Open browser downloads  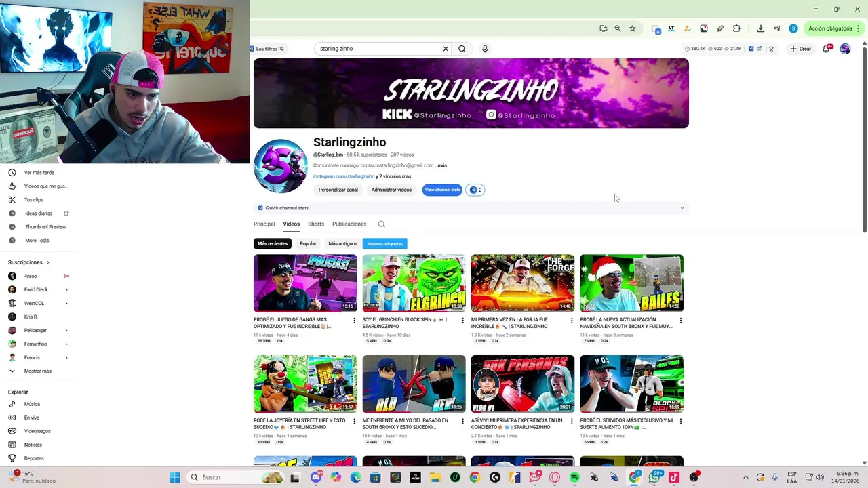point(761,28)
